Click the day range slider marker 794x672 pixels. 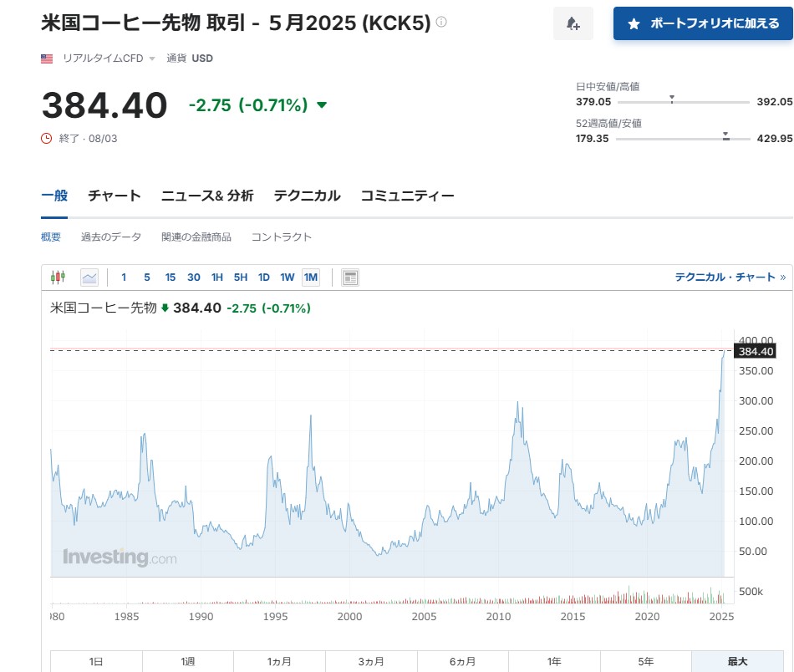click(672, 99)
